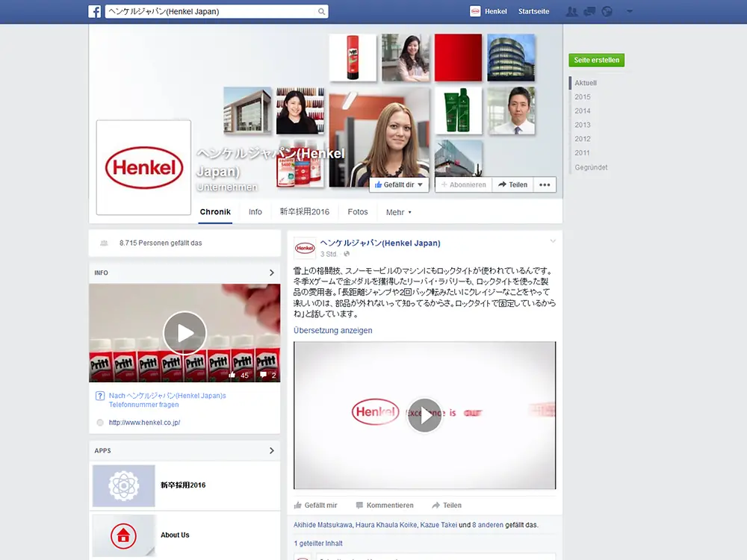747x560 pixels.
Task: Open account dropdown arrow in top bar
Action: pyautogui.click(x=629, y=11)
